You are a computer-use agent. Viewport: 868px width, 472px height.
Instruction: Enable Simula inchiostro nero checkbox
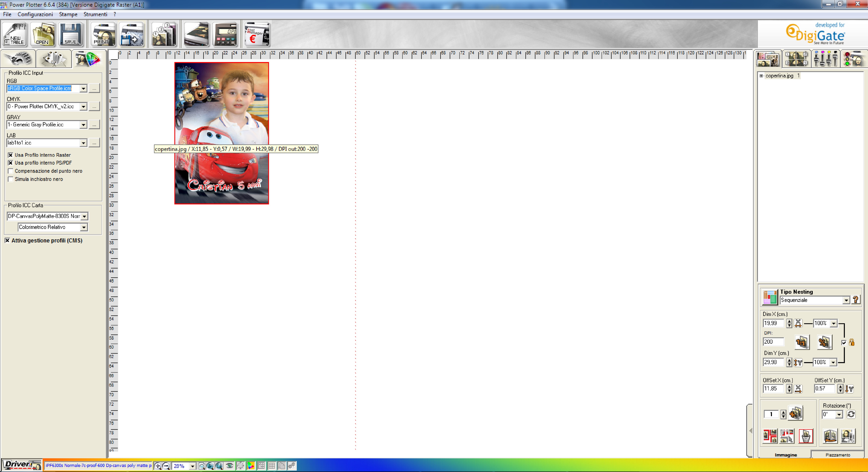10,179
